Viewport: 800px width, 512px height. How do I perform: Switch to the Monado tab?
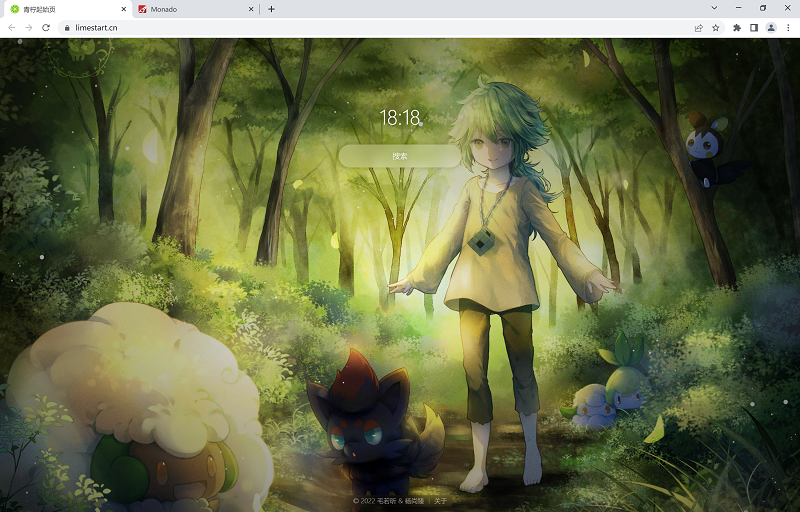[x=190, y=9]
